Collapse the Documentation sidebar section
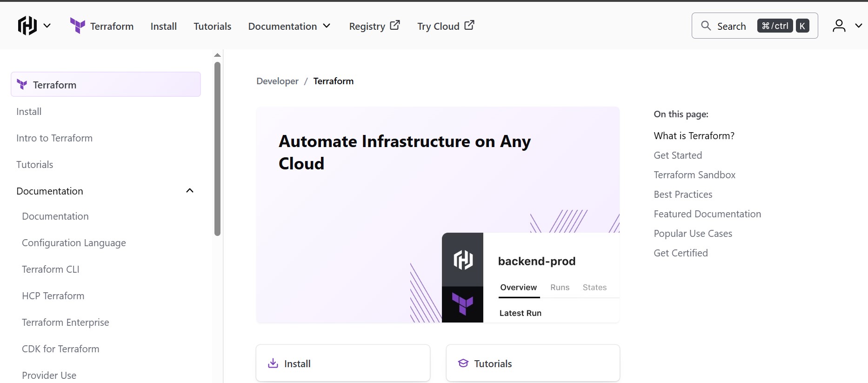Image resolution: width=868 pixels, height=383 pixels. pos(106,191)
